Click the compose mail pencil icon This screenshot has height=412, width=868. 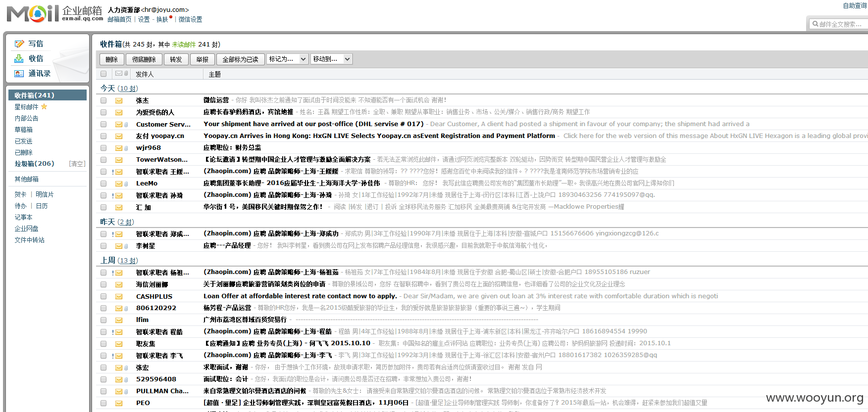[19, 44]
